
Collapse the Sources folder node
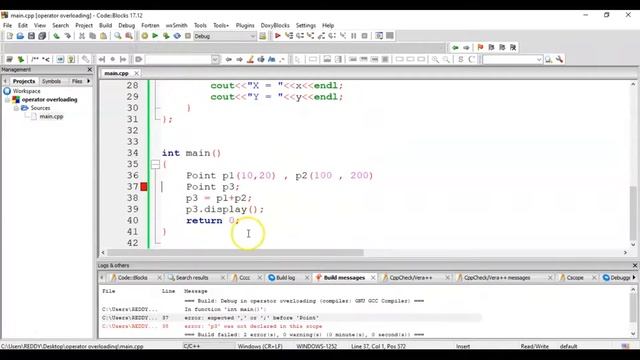point(16,108)
